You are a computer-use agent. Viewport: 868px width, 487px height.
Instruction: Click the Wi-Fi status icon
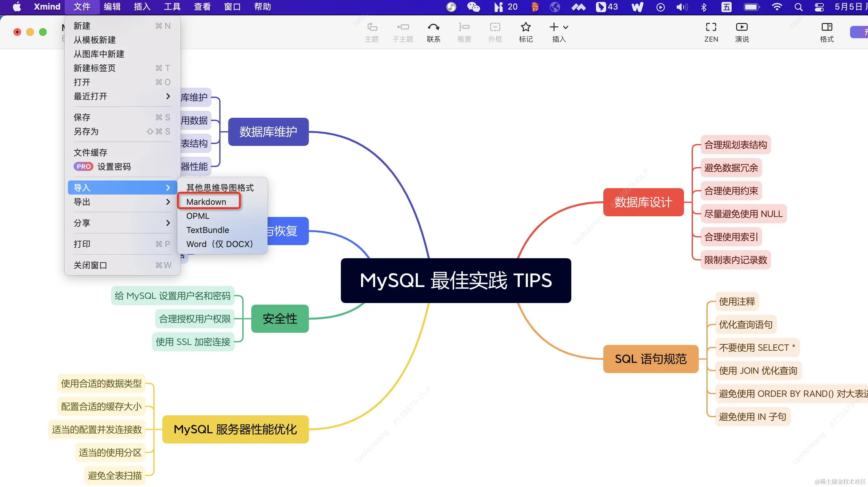point(777,7)
